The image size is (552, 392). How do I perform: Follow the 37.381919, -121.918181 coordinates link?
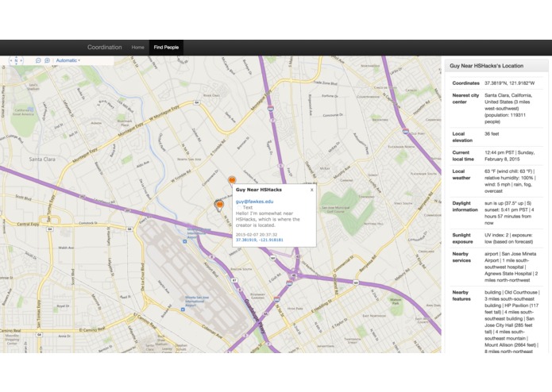(260, 240)
